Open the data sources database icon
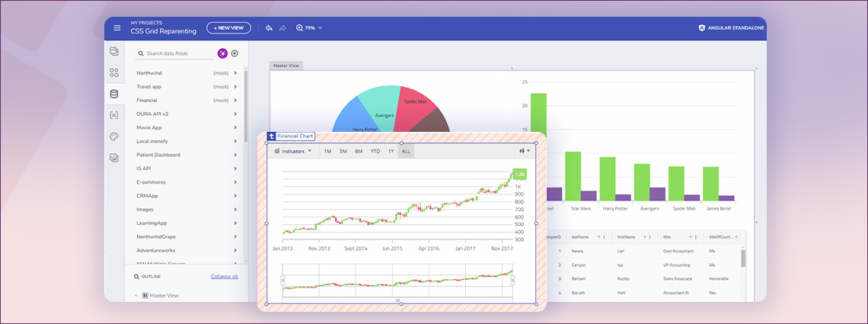 tap(114, 95)
